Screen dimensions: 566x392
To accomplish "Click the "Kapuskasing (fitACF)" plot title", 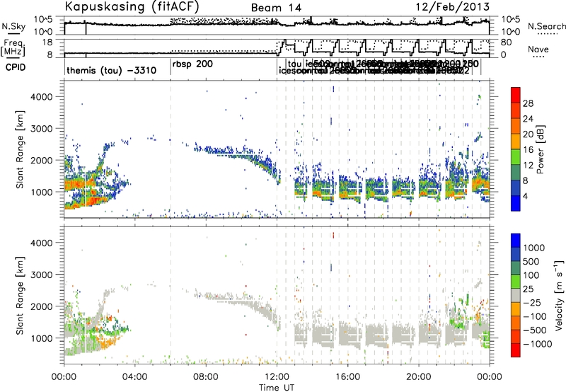I will [x=132, y=6].
